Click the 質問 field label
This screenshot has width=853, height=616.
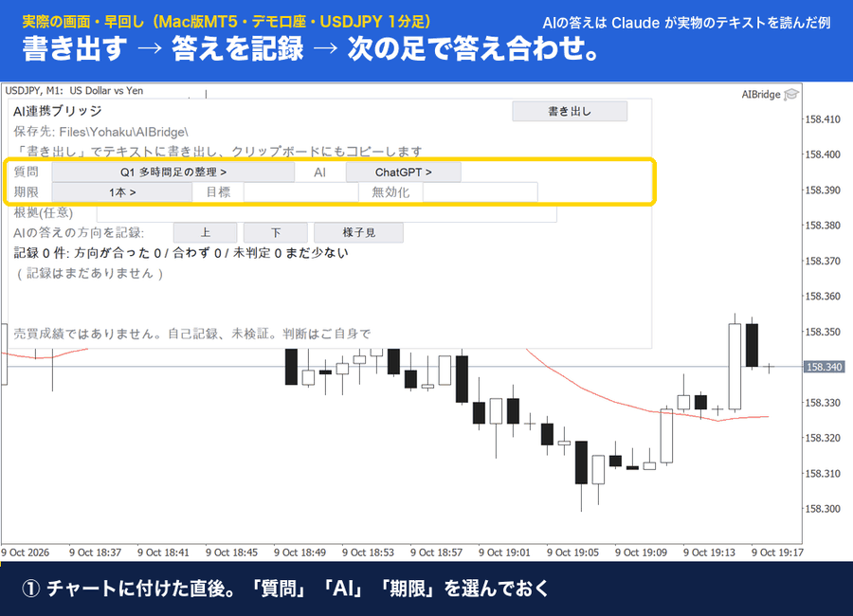tap(27, 172)
